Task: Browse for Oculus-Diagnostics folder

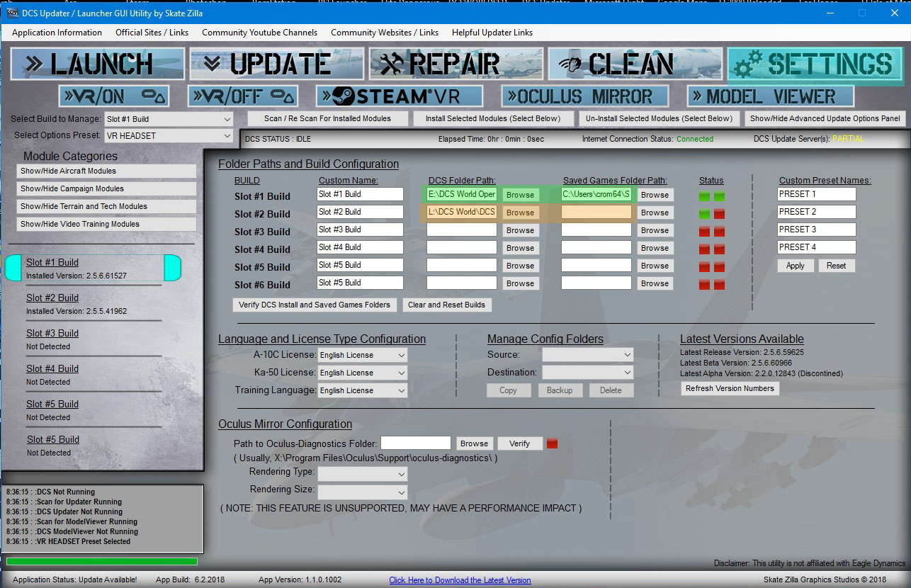Action: (474, 443)
